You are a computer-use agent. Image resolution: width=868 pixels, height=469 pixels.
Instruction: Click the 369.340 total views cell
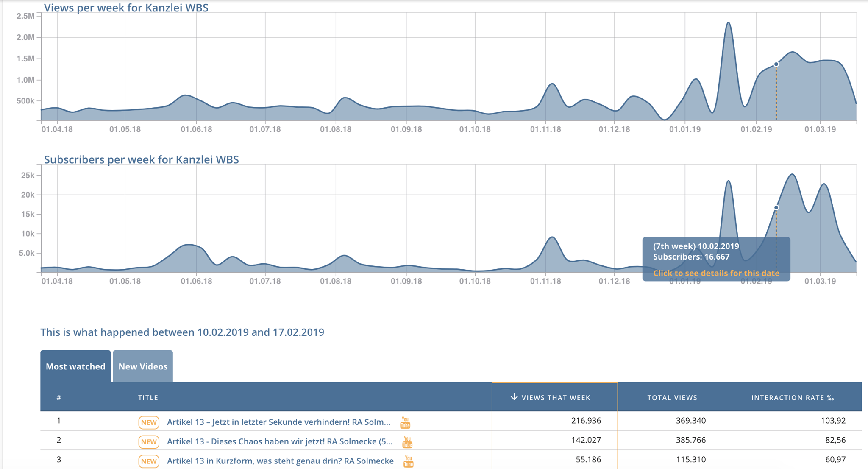pyautogui.click(x=691, y=421)
